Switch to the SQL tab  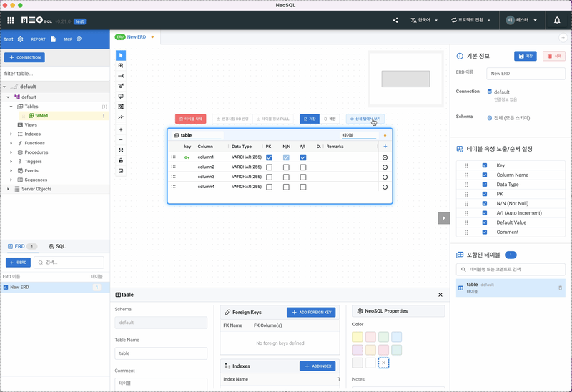tap(57, 246)
